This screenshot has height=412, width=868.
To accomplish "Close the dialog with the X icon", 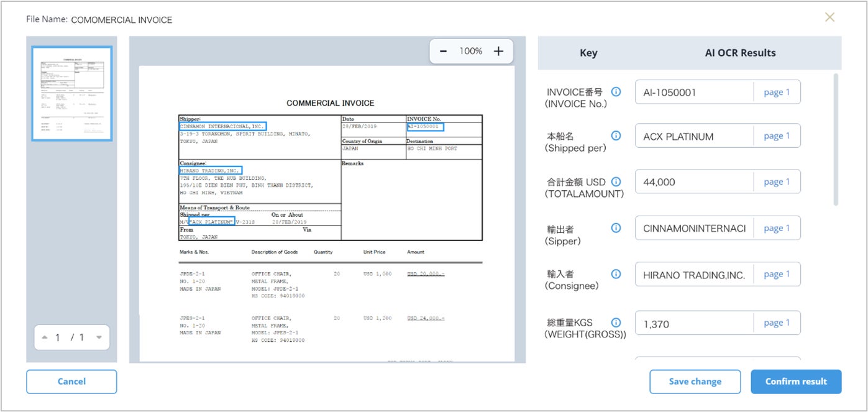I will pos(829,17).
